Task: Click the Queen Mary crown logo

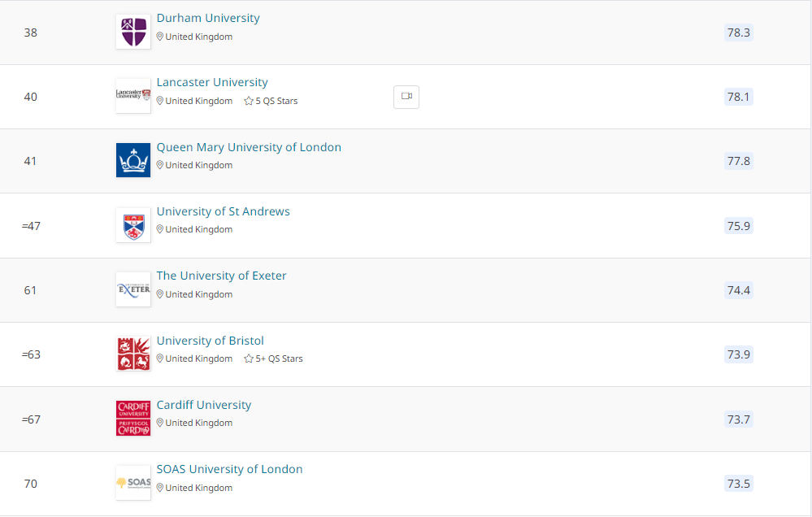Action: tap(133, 160)
